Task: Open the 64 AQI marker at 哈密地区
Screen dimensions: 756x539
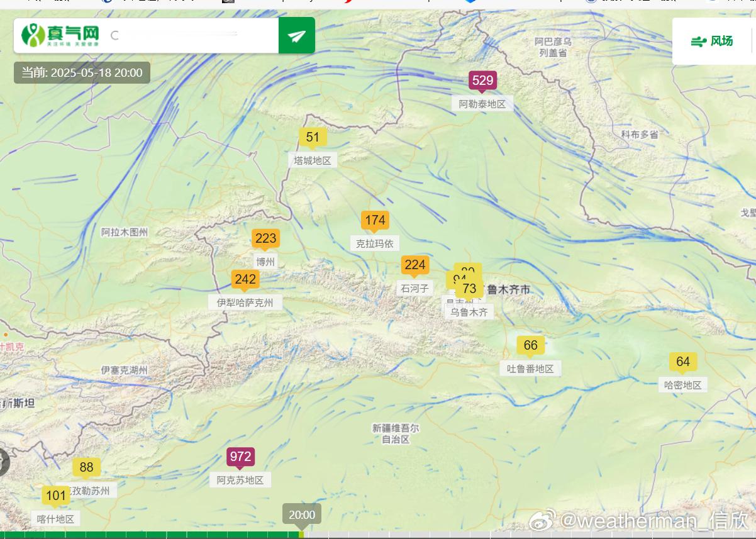Action: [683, 362]
